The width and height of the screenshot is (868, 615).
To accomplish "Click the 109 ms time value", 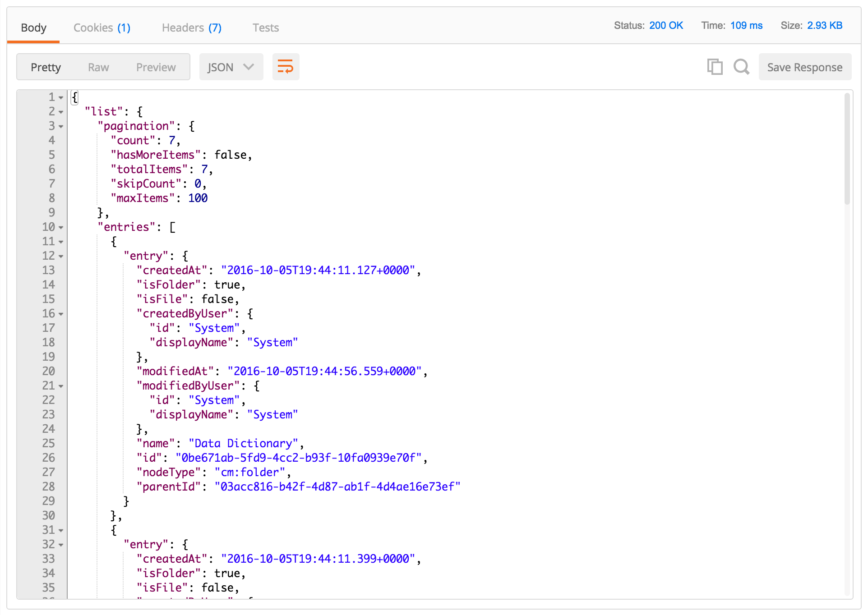I will coord(746,25).
